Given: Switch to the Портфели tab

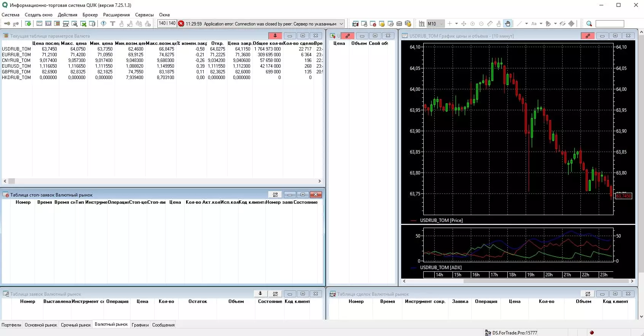Looking at the screenshot, I should [11, 325].
